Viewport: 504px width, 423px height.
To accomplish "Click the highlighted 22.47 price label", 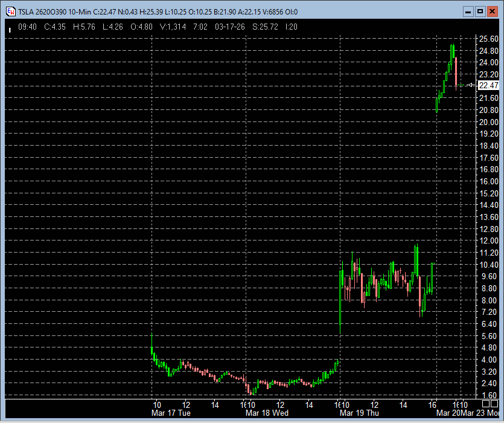I will (488, 85).
